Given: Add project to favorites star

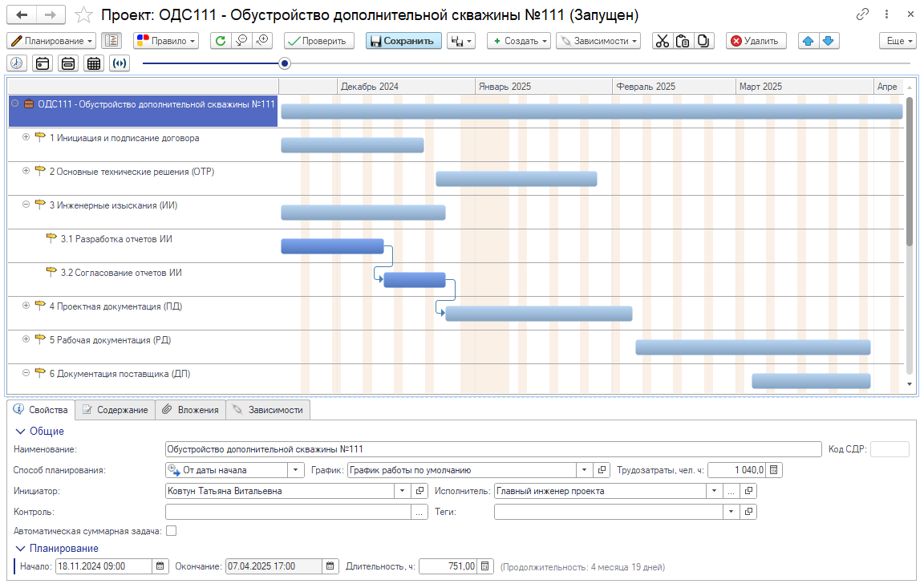Looking at the screenshot, I should 83,15.
